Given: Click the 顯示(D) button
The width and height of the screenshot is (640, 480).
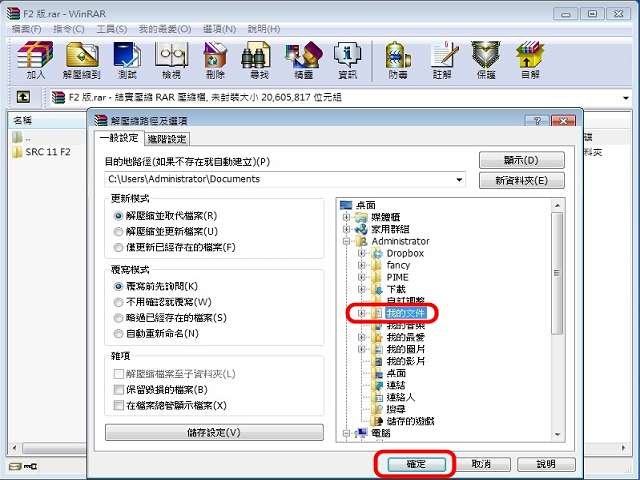Looking at the screenshot, I should point(522,160).
